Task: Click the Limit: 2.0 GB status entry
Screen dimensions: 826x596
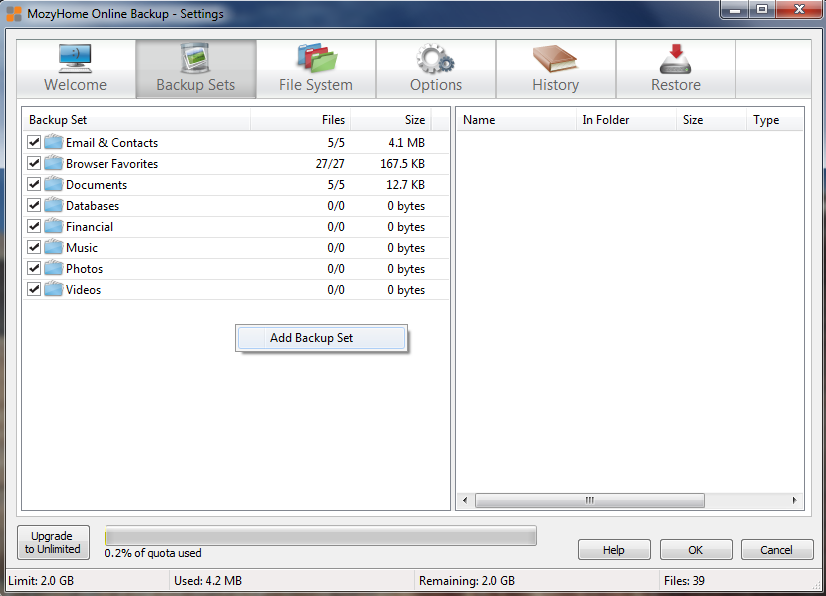Action: click(x=41, y=581)
